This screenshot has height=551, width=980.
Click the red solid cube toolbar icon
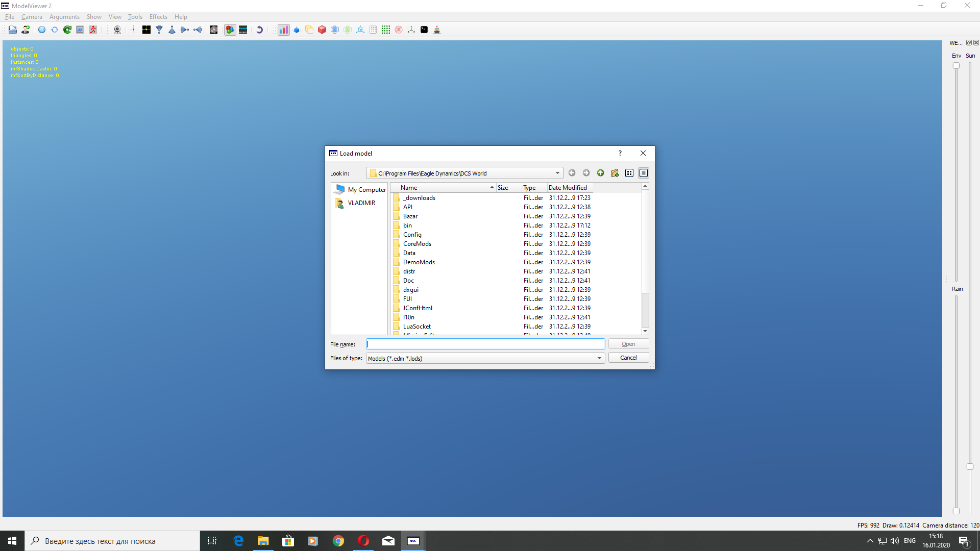tap(322, 30)
